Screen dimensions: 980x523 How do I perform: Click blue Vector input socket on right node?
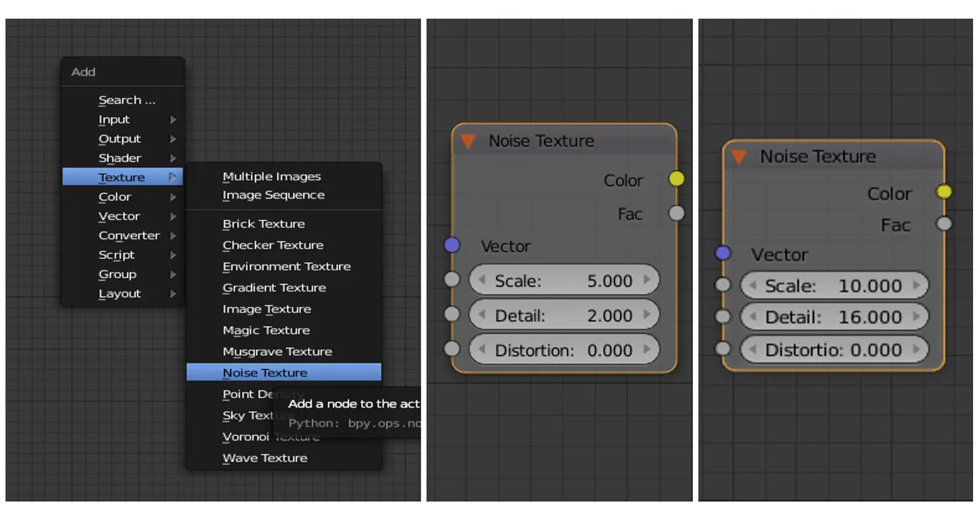click(722, 253)
